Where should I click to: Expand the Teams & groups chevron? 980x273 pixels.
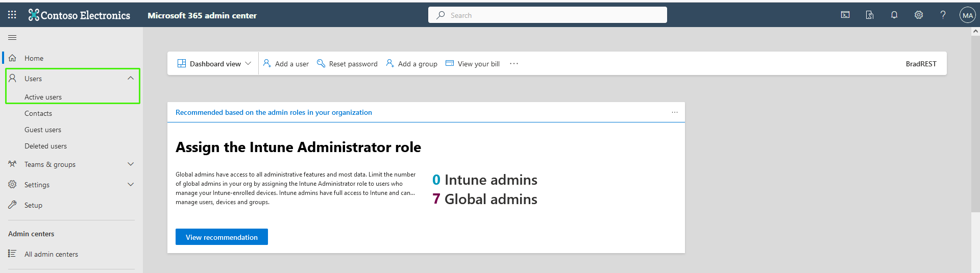(x=131, y=164)
